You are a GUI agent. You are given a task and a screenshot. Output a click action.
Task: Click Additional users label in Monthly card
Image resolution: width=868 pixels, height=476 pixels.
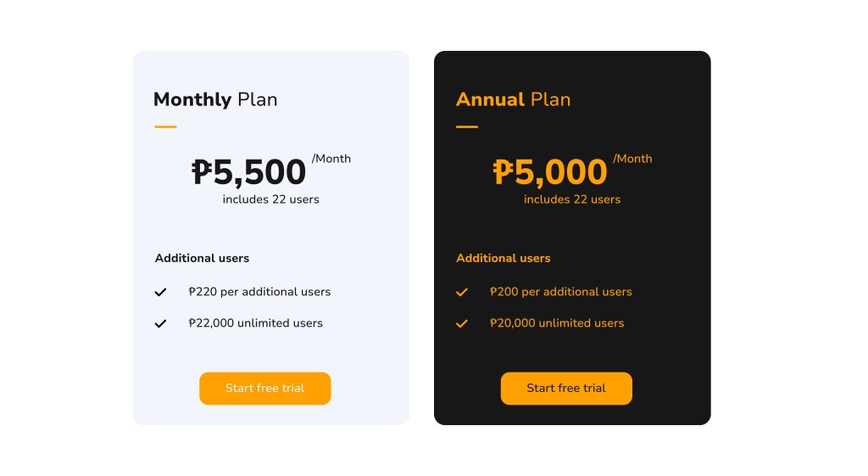[202, 258]
